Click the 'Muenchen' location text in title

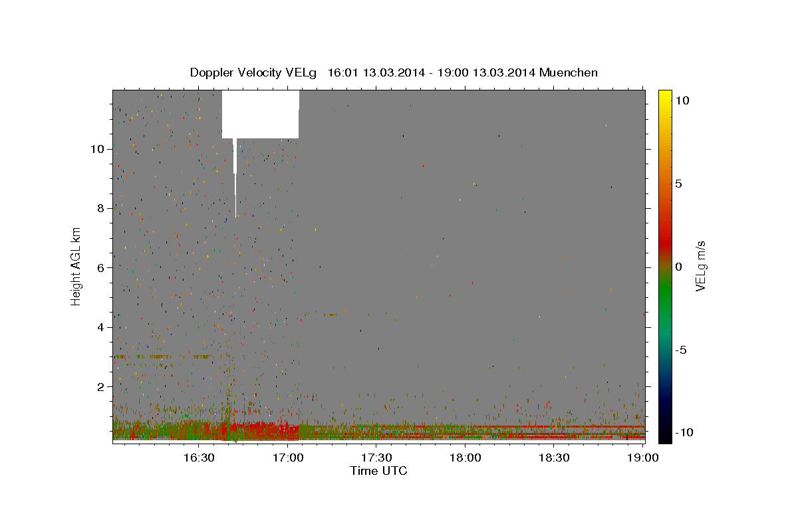(569, 72)
